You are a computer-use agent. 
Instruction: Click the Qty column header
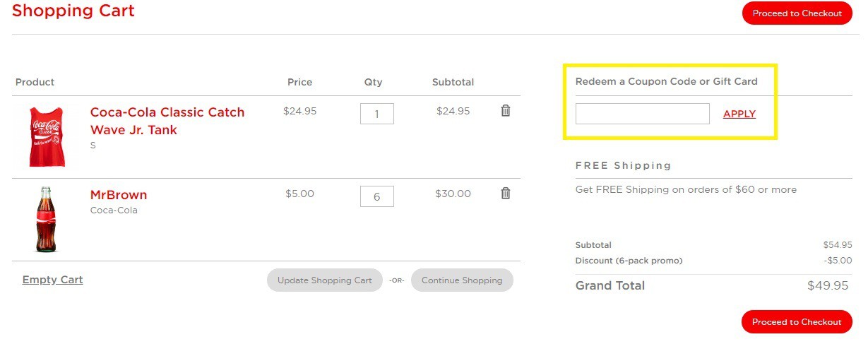373,82
